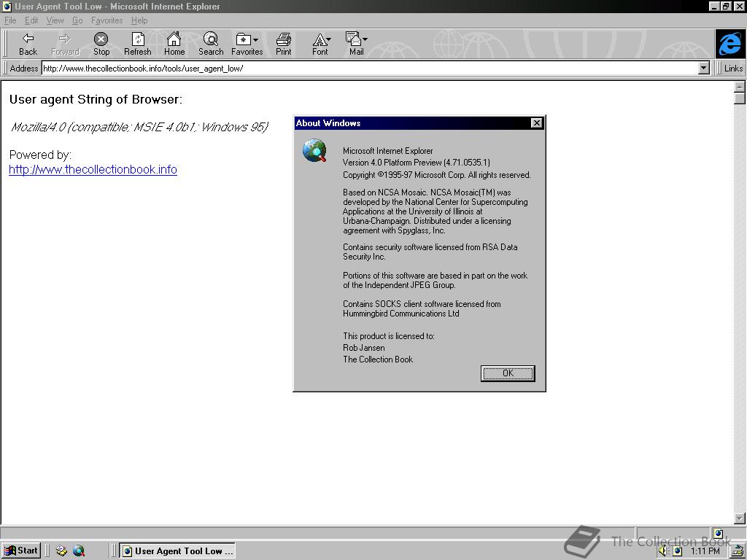Image resolution: width=747 pixels, height=560 pixels.
Task: Open the Go menu
Action: click(77, 20)
